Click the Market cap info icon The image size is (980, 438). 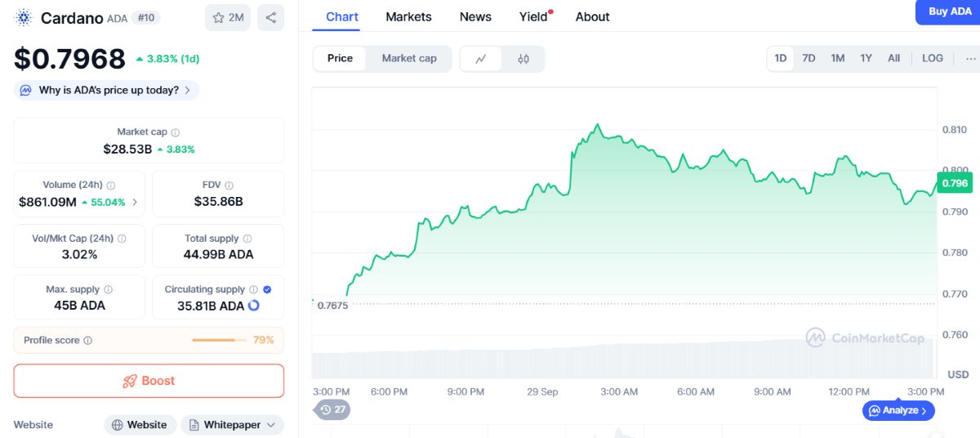pos(176,132)
